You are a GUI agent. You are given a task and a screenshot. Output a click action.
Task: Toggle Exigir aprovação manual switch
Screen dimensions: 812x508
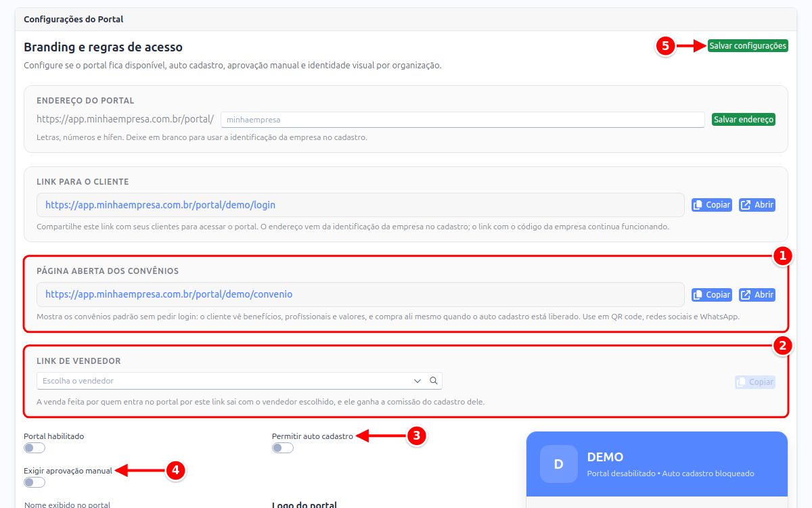[x=35, y=482]
